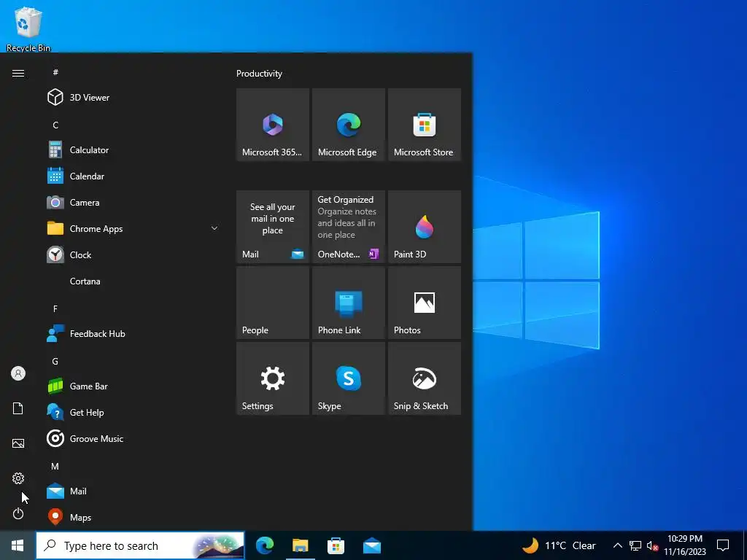Viewport: 747px width, 560px height.
Task: Launch the Paint 3D tile
Action: click(425, 227)
